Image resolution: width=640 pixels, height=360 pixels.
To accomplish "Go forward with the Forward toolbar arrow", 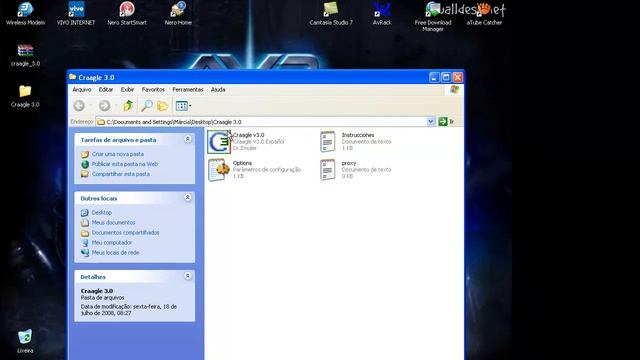I will (x=104, y=106).
